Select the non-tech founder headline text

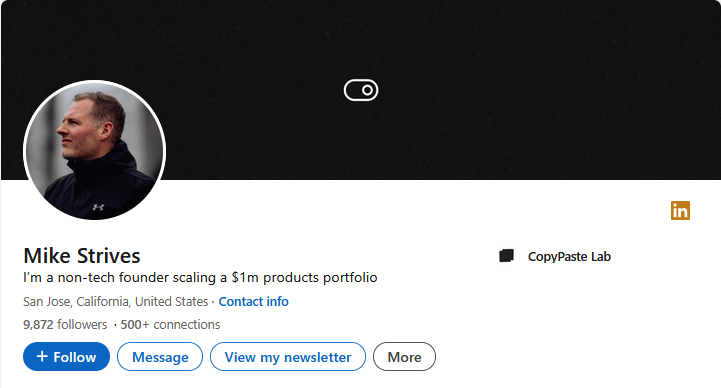click(200, 278)
